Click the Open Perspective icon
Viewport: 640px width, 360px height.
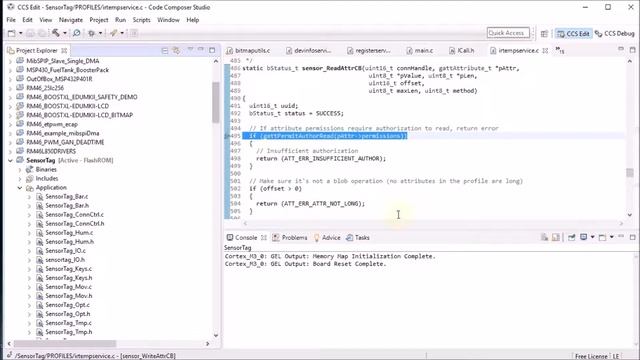point(544,33)
